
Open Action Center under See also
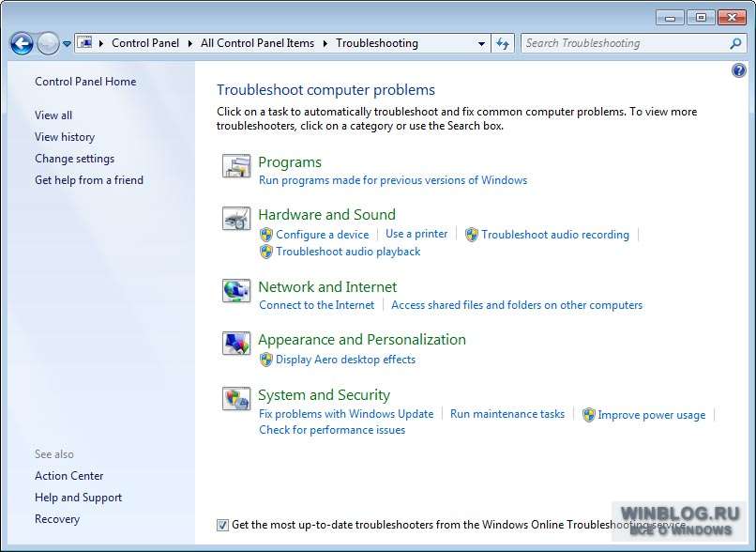coord(69,476)
